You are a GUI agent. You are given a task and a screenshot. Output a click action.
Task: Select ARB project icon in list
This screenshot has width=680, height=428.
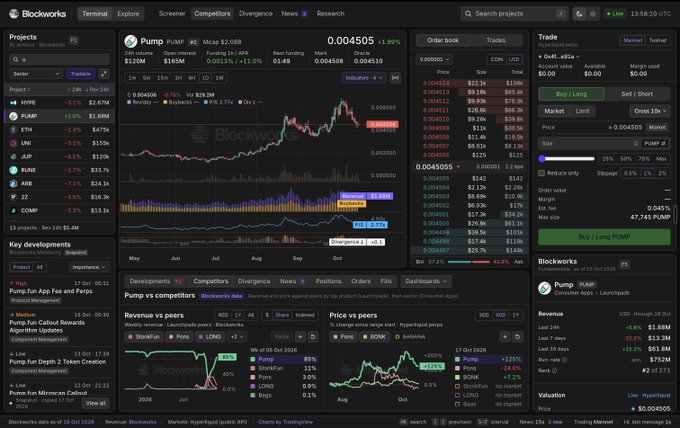[13, 183]
